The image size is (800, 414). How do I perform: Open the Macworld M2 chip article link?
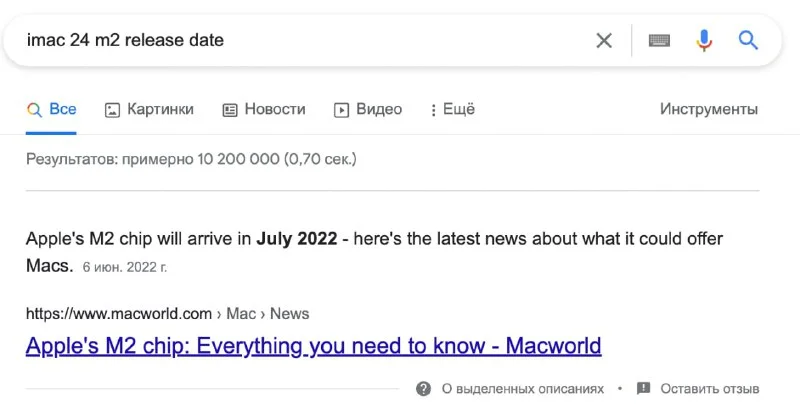[x=313, y=346]
